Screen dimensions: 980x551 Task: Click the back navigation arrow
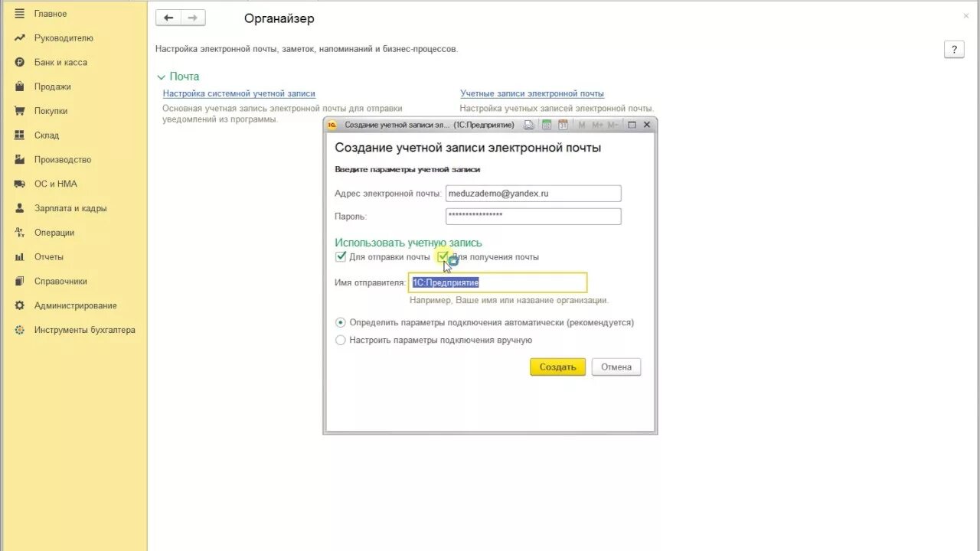[168, 18]
